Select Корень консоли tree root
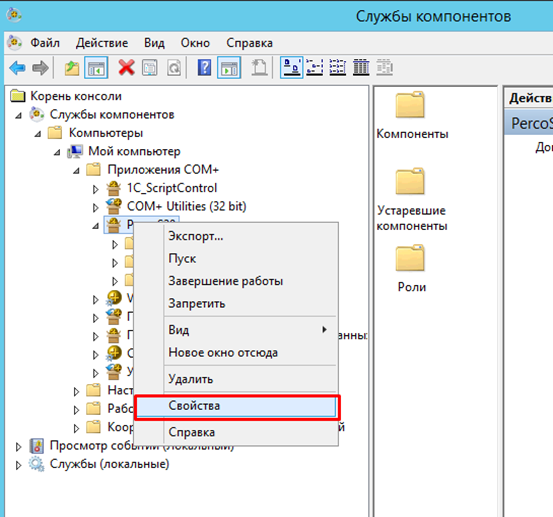Image resolution: width=553 pixels, height=517 pixels. pos(76,96)
